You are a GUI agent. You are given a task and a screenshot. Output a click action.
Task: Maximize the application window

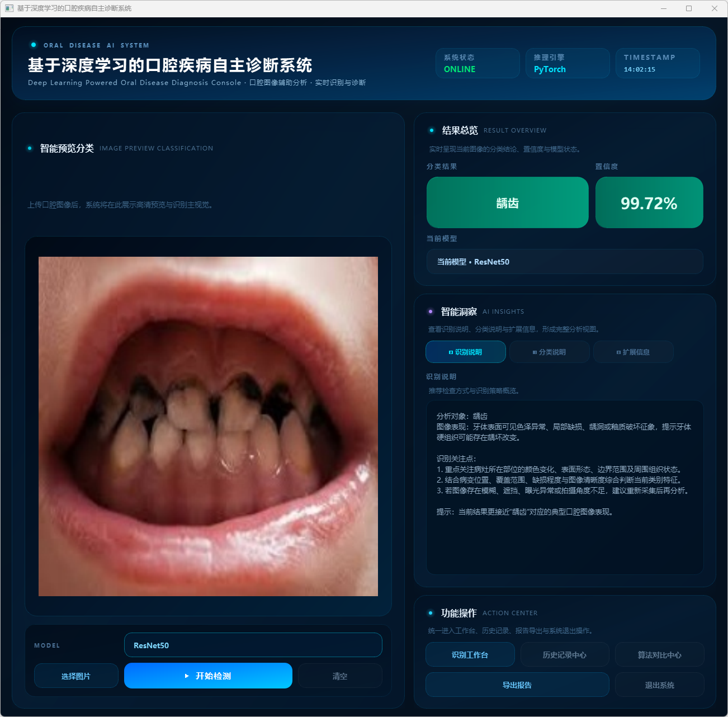688,8
